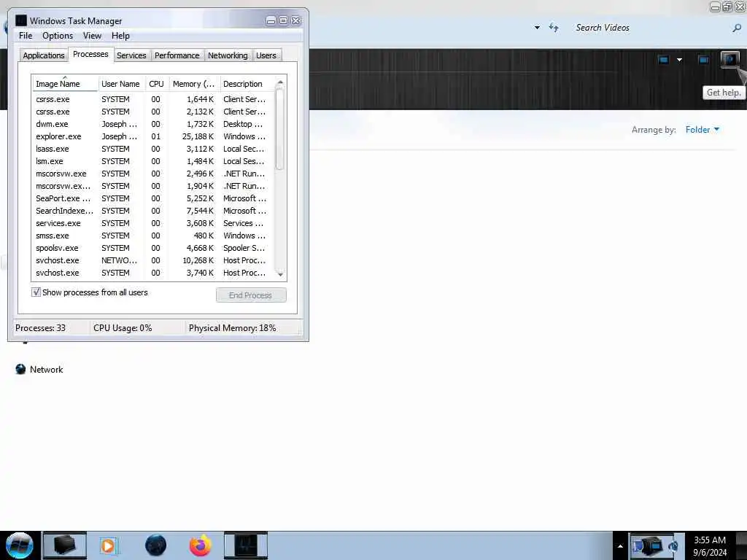The height and width of the screenshot is (560, 747).
Task: Click the Get help icon in Explorer
Action: pyautogui.click(x=729, y=60)
